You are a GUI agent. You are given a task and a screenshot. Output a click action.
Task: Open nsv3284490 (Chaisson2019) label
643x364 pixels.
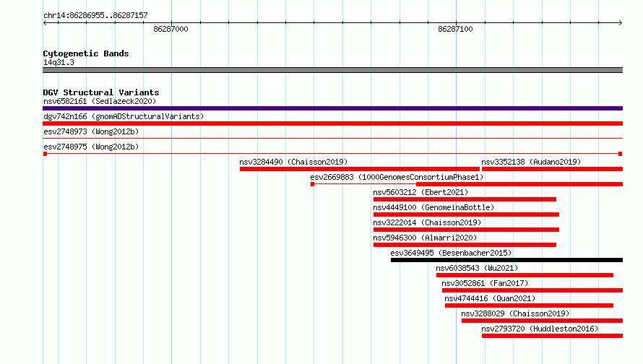click(293, 162)
